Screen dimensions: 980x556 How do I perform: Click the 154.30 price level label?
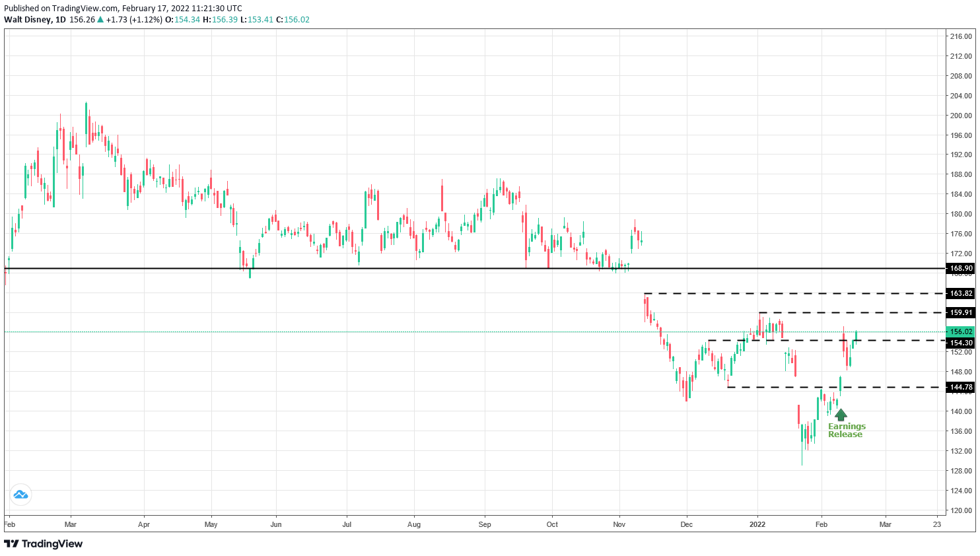(961, 343)
